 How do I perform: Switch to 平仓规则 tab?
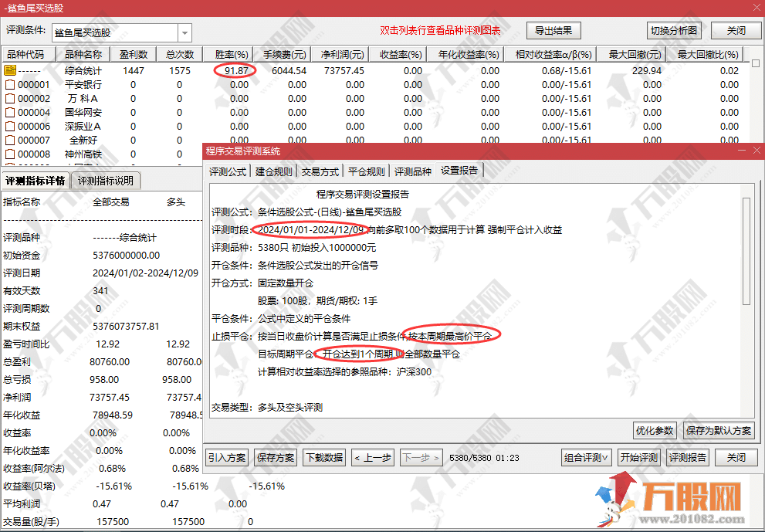coord(367,172)
